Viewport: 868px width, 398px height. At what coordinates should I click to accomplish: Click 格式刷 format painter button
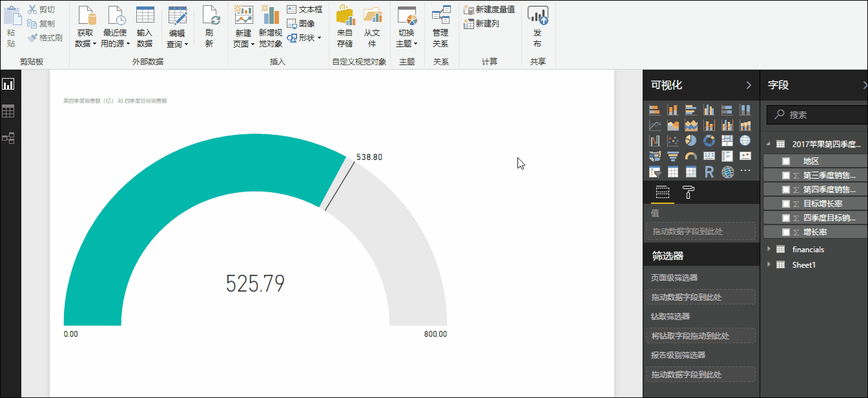45,37
